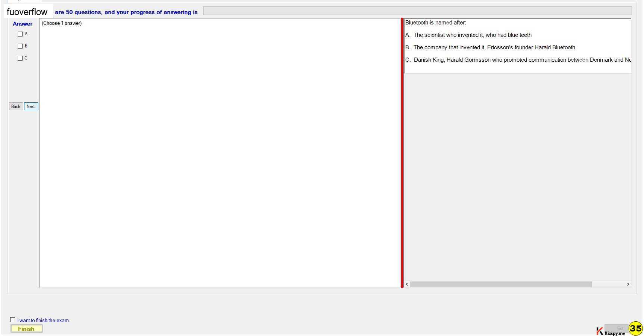
Task: Tick 'I want to finish the exam' checkbox
Action: point(13,320)
